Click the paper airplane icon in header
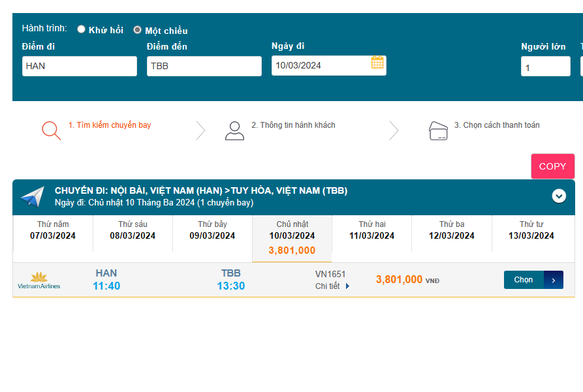The image size is (583, 392). pos(32,196)
